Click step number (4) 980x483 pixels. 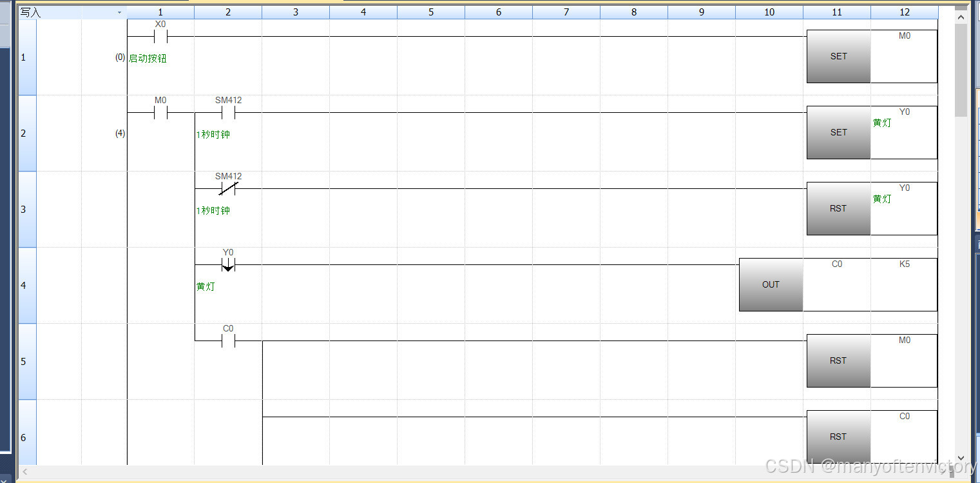[120, 133]
